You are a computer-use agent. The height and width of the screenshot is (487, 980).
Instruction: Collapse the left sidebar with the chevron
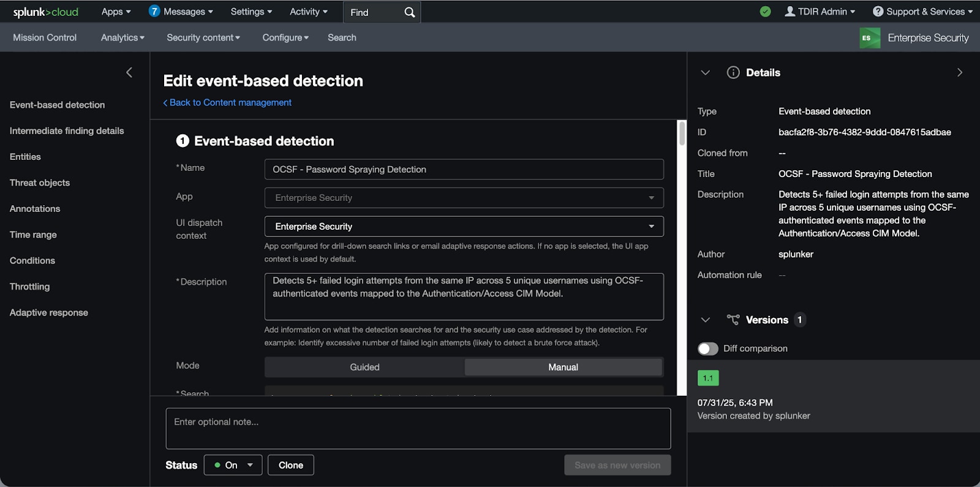(129, 72)
